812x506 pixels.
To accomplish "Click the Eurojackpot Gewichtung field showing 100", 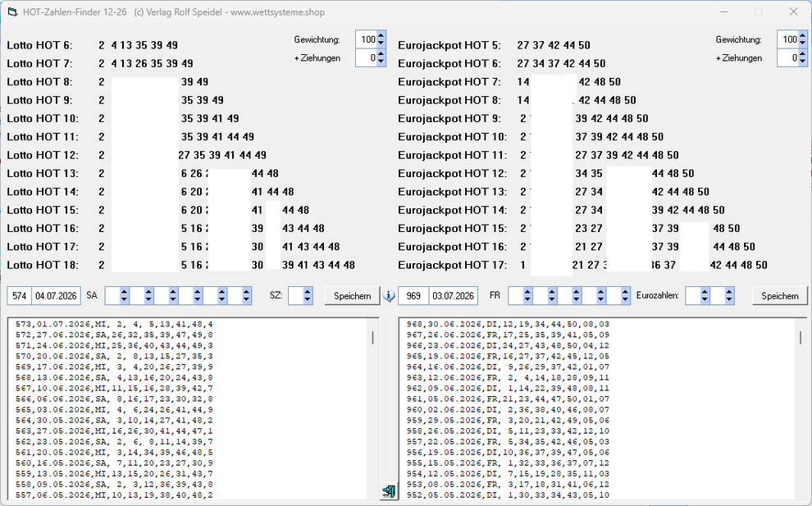I will [x=788, y=39].
